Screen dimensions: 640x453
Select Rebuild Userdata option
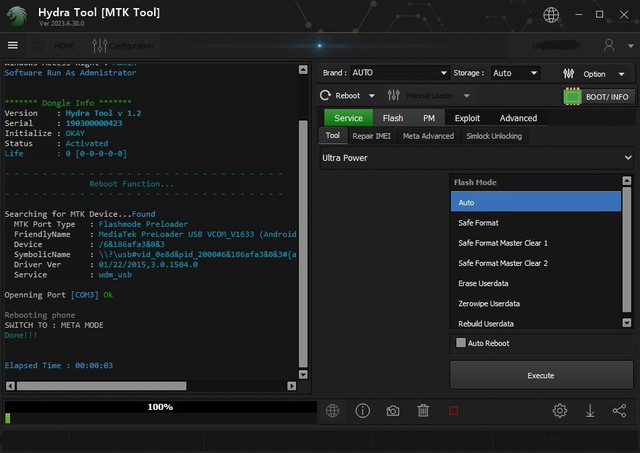[536, 323]
